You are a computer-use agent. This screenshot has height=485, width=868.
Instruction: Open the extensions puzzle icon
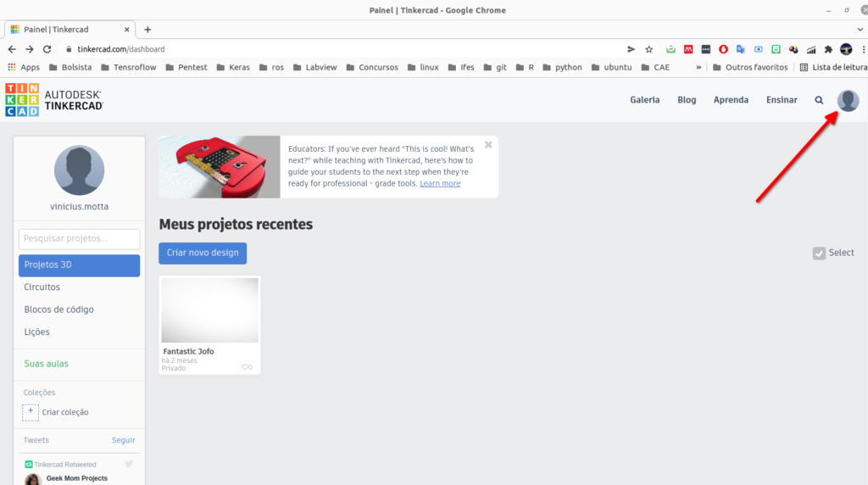click(x=828, y=49)
